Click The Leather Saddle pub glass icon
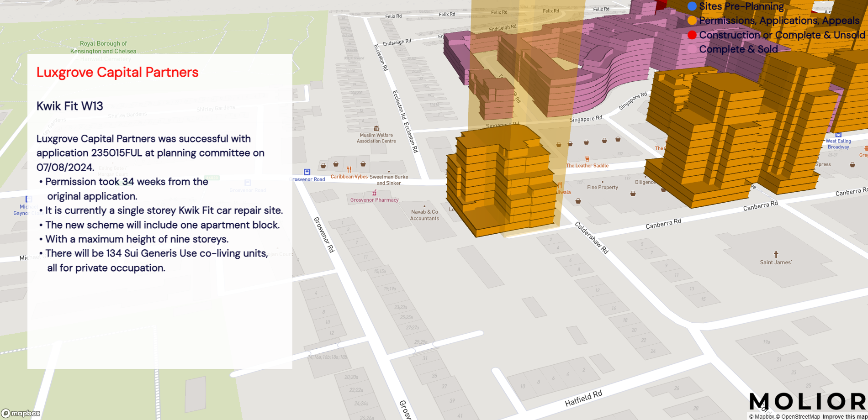This screenshot has height=420, width=868. [587, 159]
